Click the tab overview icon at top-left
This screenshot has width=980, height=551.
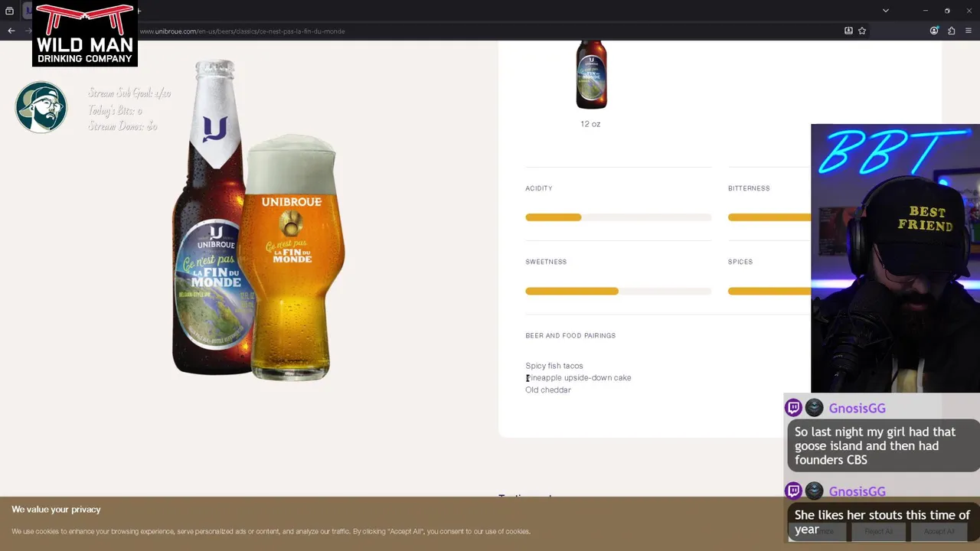coord(9,11)
